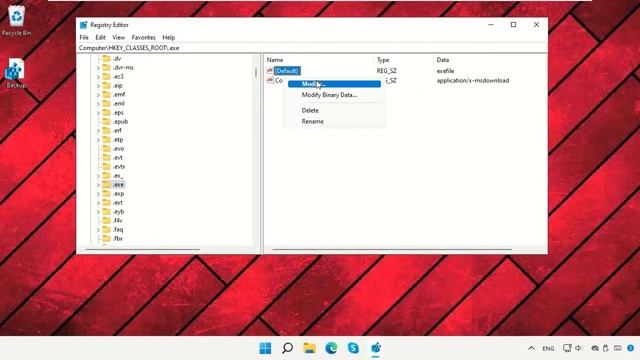The width and height of the screenshot is (640, 360).
Task: Click the .epub folder icon
Action: click(x=107, y=122)
